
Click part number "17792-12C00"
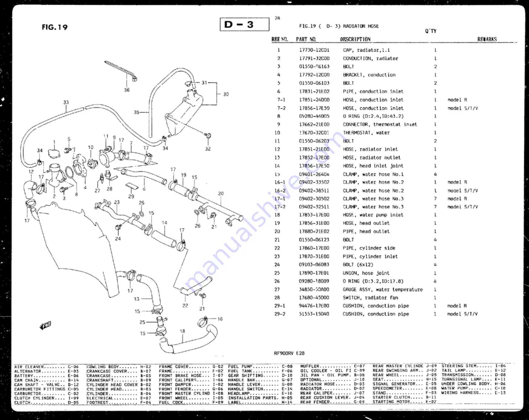point(314,75)
